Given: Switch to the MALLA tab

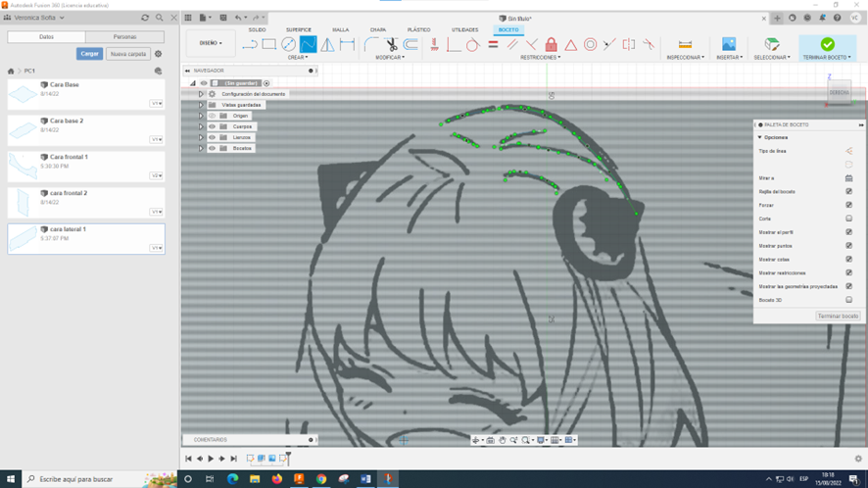Looking at the screenshot, I should [341, 30].
